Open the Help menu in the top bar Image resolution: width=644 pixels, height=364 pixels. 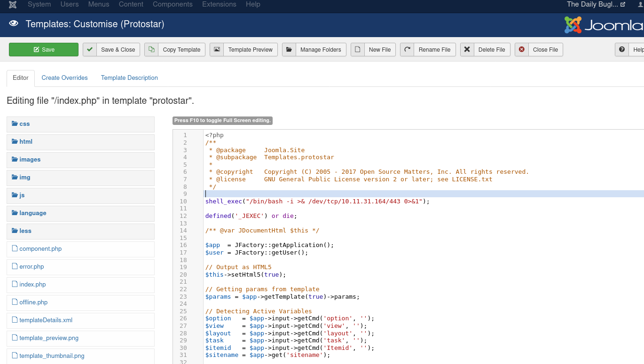[253, 4]
